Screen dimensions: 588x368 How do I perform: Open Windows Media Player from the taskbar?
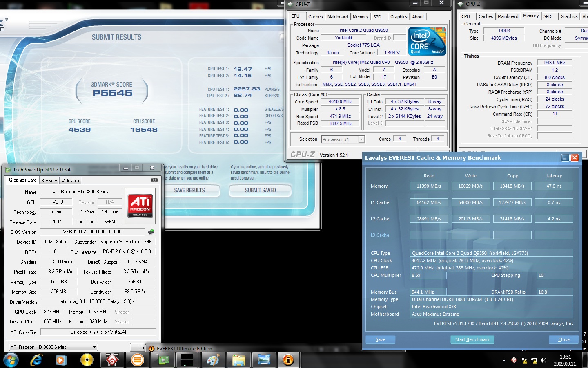[61, 360]
